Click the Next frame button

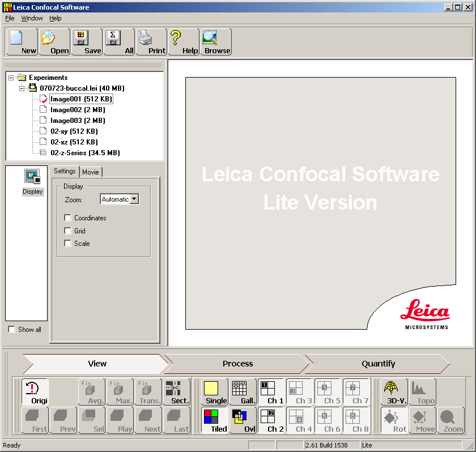(148, 420)
